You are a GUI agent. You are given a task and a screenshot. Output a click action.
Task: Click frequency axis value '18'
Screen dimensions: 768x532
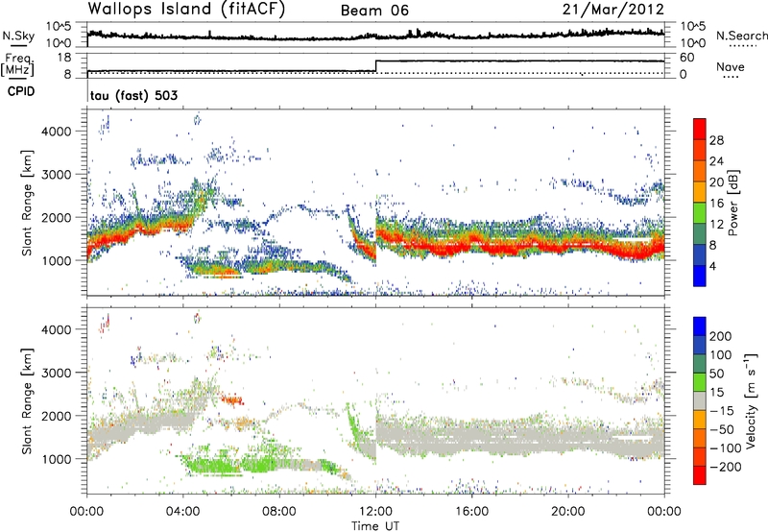(x=64, y=58)
